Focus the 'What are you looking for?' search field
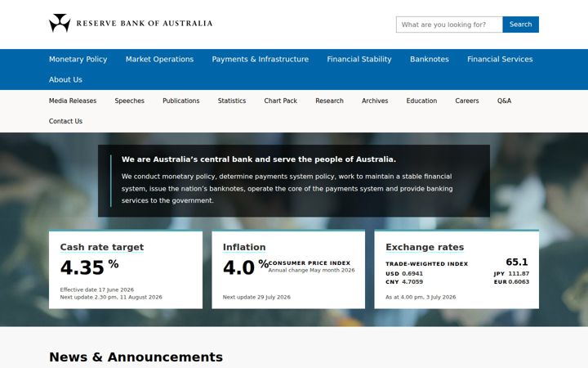This screenshot has width=588, height=368. 449,25
